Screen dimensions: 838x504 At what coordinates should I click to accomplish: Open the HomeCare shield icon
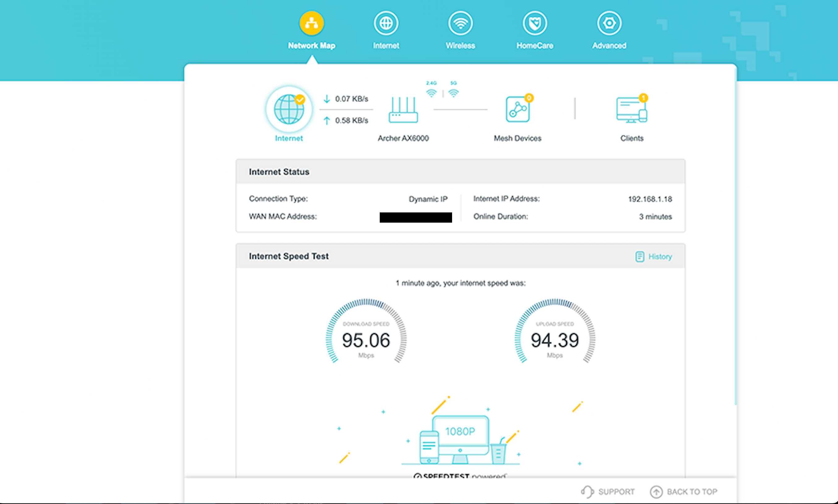pos(535,23)
